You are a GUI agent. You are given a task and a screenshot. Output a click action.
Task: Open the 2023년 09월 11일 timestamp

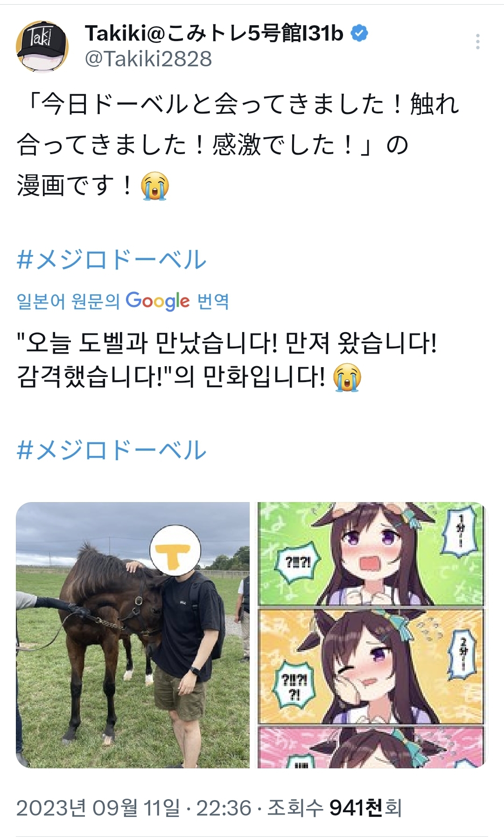point(133,808)
